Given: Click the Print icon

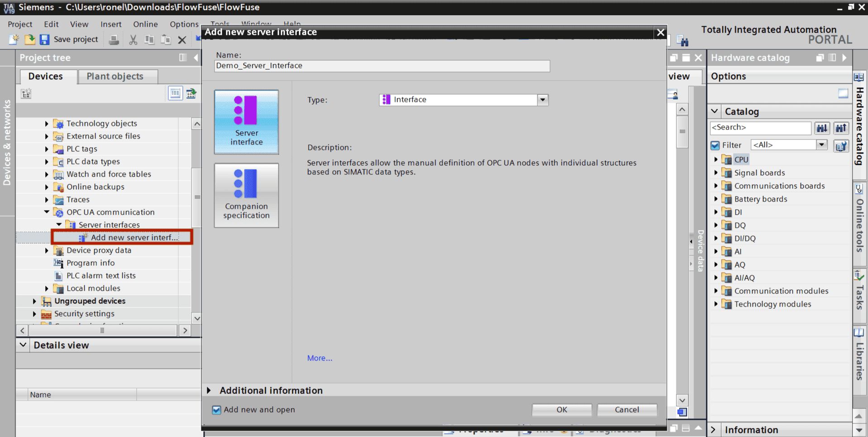Looking at the screenshot, I should pos(114,39).
